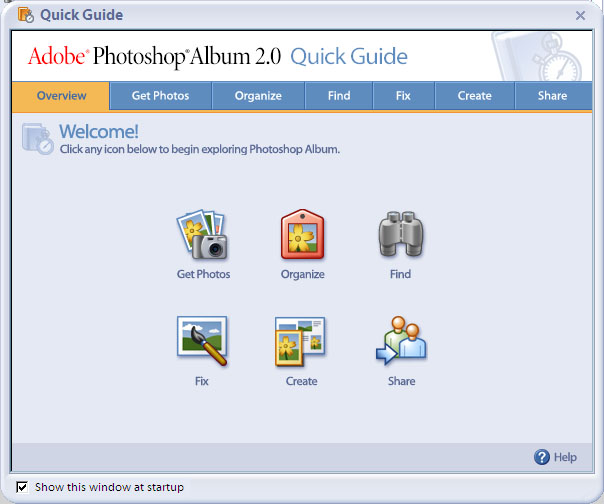
Task: Open the Create icon with flower photos
Action: [x=301, y=342]
